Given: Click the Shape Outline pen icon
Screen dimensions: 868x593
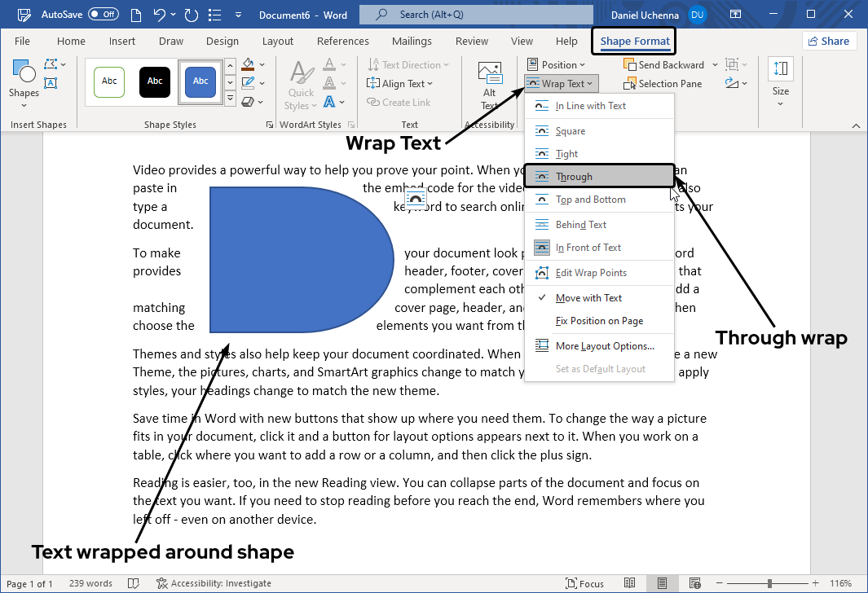Looking at the screenshot, I should (x=247, y=82).
